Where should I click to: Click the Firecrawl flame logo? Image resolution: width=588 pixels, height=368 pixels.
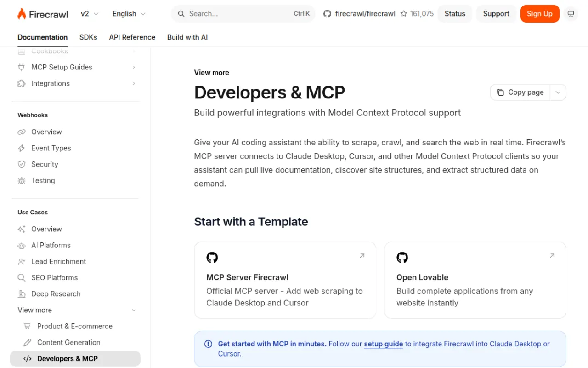pyautogui.click(x=22, y=14)
